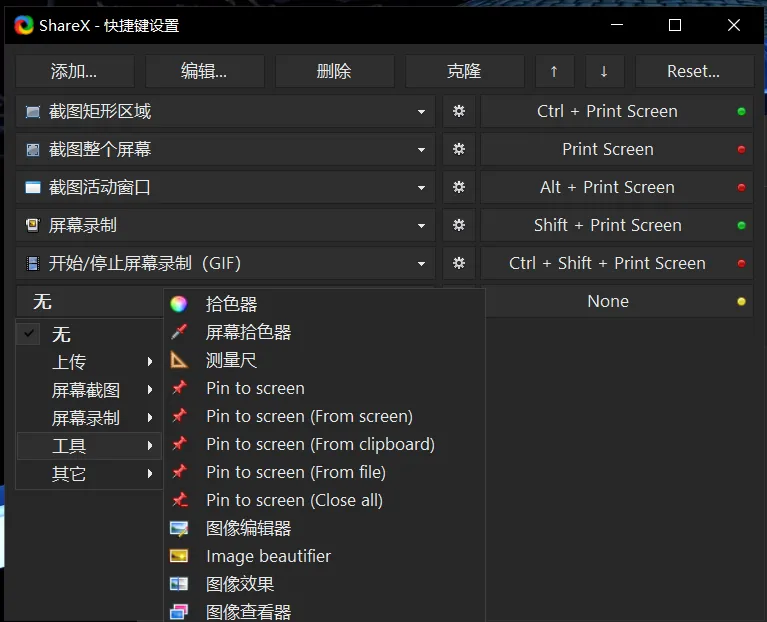Viewport: 767px width, 622px height.
Task: Expand dropdown arrow of 截图活动窗口
Action: click(x=421, y=188)
